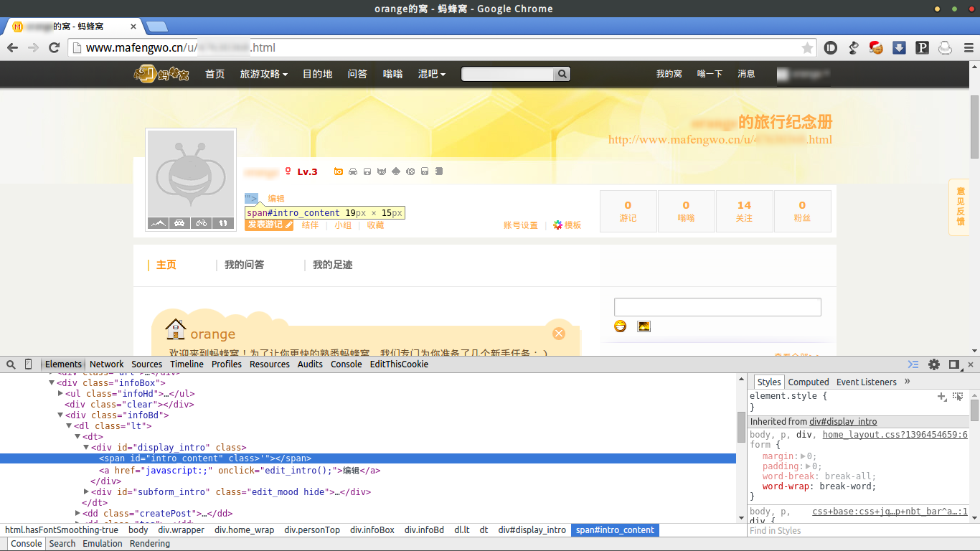
Task: Close the orange welcome notice with X
Action: tap(559, 334)
